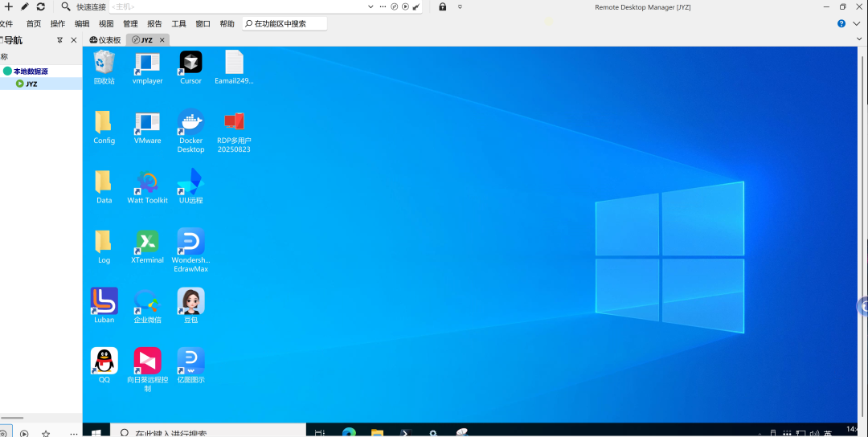Expand the ribbon with the chevron near help

tap(857, 23)
